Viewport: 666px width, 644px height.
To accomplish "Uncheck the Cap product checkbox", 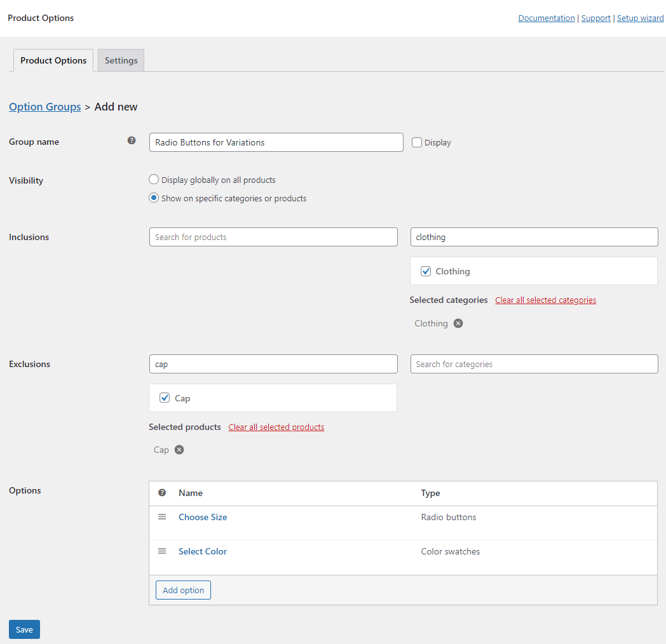I will click(x=165, y=398).
